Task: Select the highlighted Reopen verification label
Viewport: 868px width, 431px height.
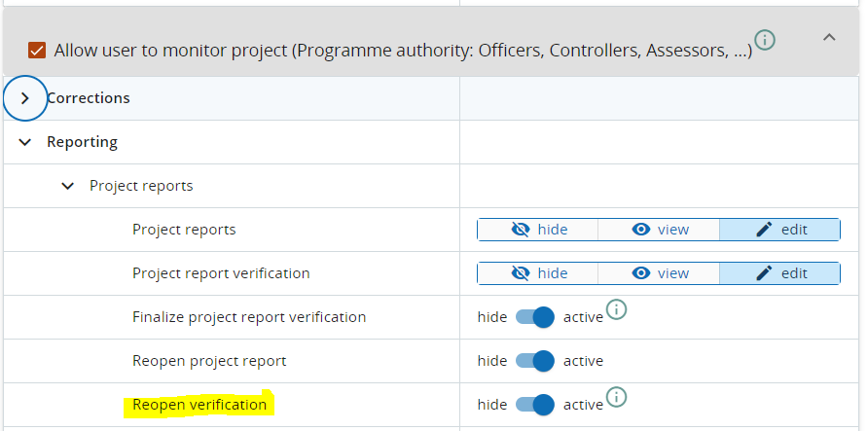Action: 199,405
